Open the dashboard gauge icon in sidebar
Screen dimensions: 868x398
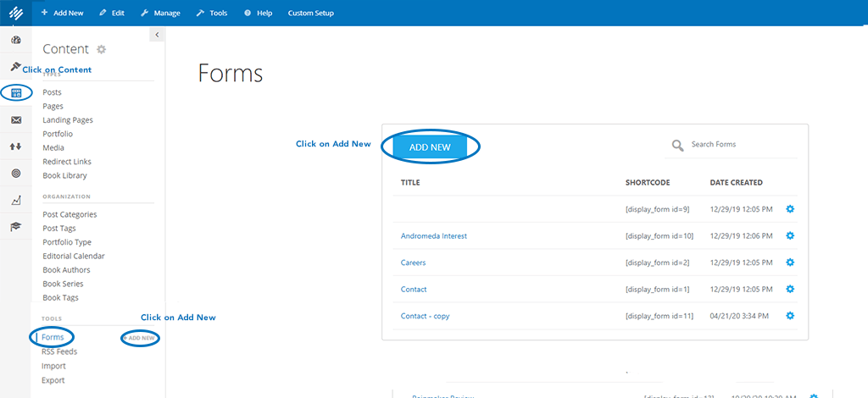coord(16,40)
